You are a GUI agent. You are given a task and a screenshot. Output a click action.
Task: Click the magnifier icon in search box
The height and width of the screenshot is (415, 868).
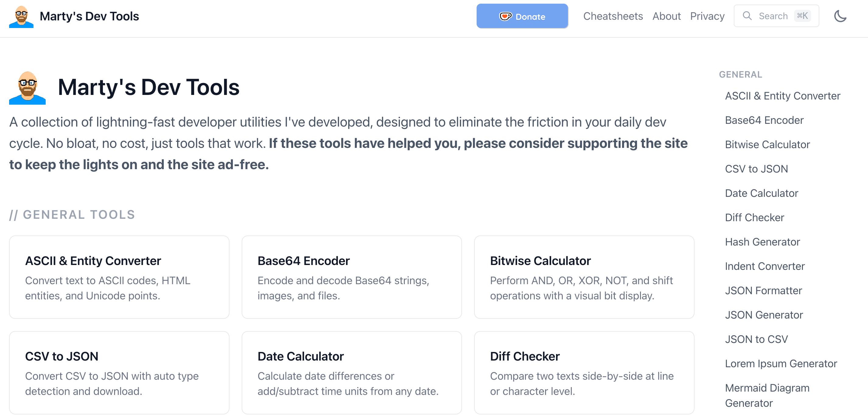747,16
